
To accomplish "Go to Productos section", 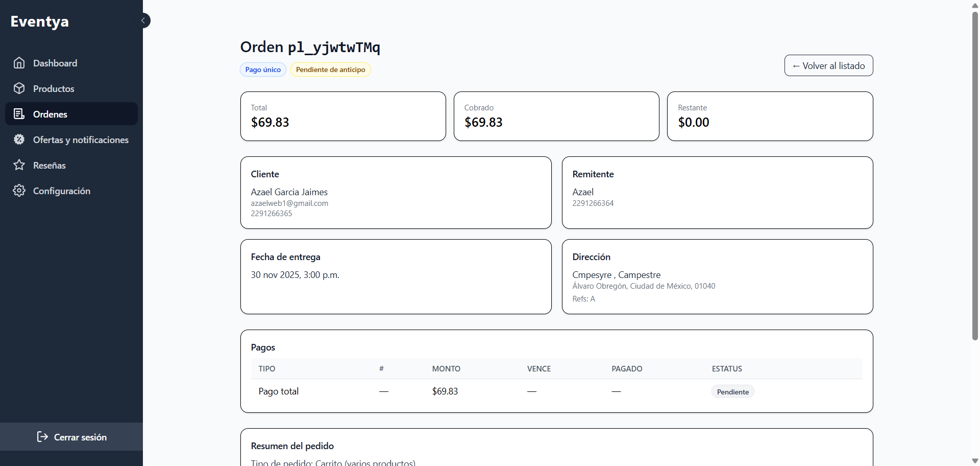I will coord(54,88).
